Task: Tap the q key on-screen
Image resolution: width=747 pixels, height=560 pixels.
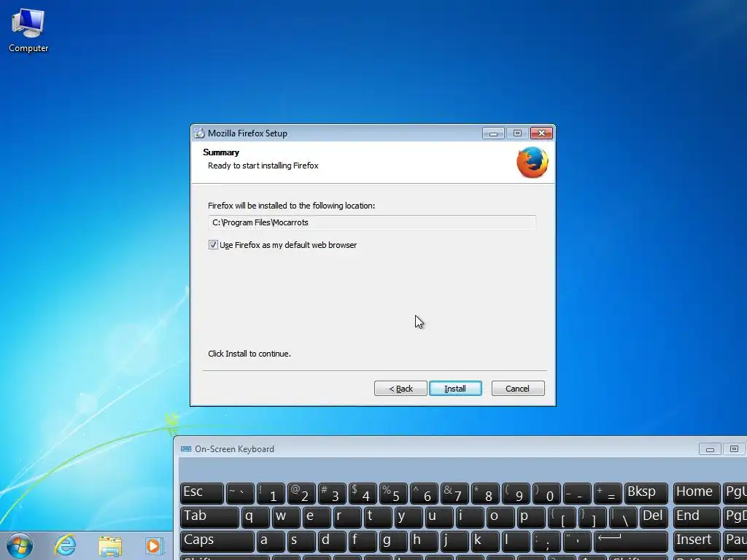Action: [x=256, y=517]
